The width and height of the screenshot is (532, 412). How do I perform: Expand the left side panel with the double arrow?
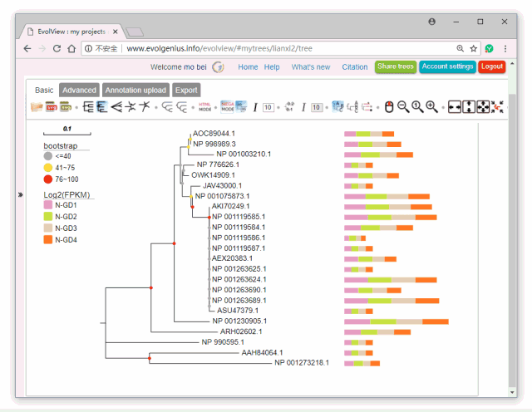click(x=20, y=194)
